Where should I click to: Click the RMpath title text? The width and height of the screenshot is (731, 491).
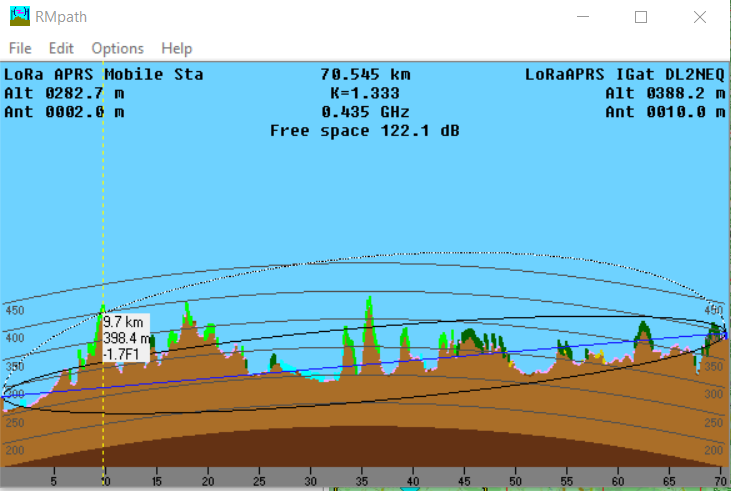[61, 17]
